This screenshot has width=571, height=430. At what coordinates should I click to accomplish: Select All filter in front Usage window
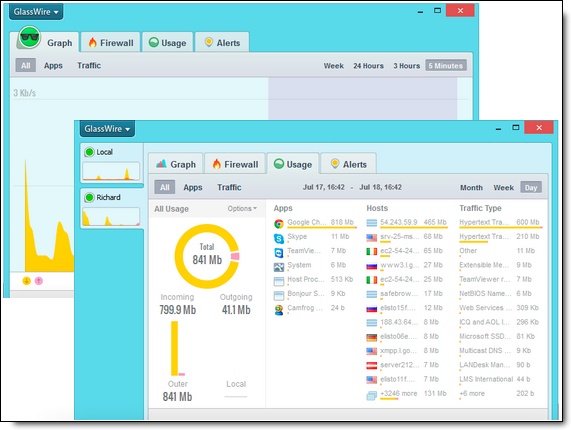click(165, 187)
